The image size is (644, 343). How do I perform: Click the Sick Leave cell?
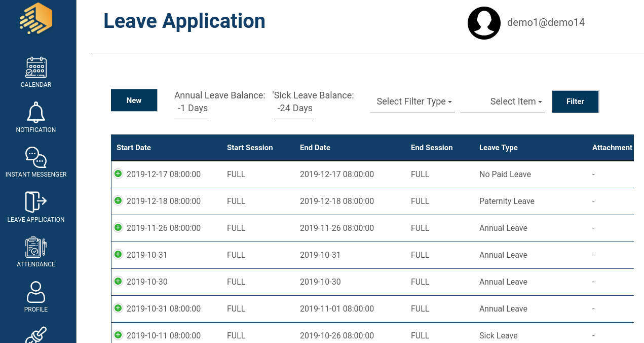pyautogui.click(x=499, y=335)
